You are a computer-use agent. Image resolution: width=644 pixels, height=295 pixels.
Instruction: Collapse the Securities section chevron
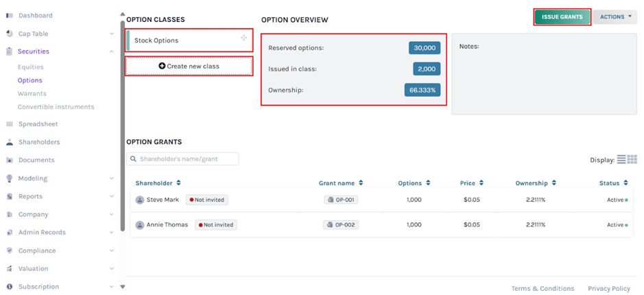click(x=112, y=51)
